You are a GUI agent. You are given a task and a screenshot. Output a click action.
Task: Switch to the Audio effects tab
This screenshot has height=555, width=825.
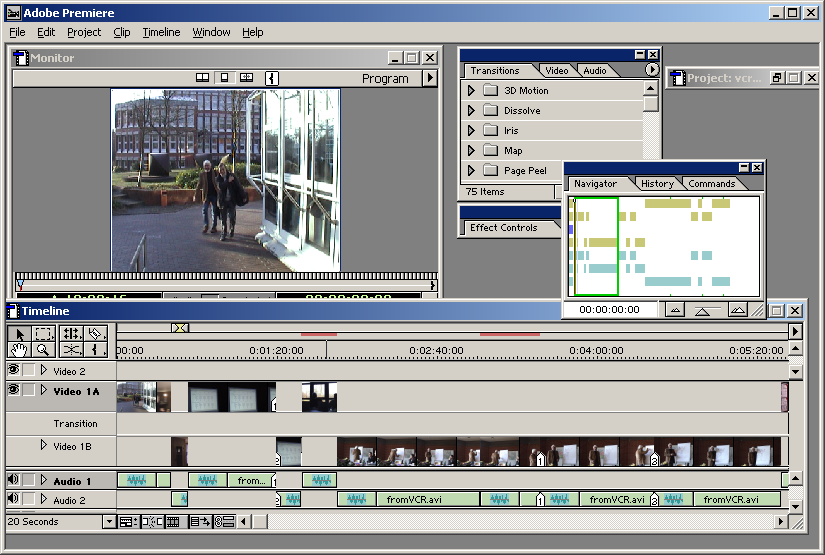click(x=595, y=70)
